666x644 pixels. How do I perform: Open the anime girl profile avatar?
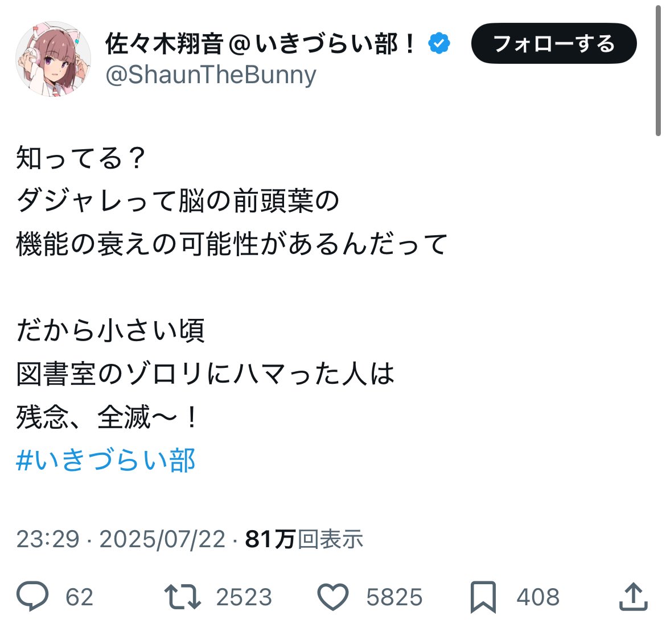[54, 59]
